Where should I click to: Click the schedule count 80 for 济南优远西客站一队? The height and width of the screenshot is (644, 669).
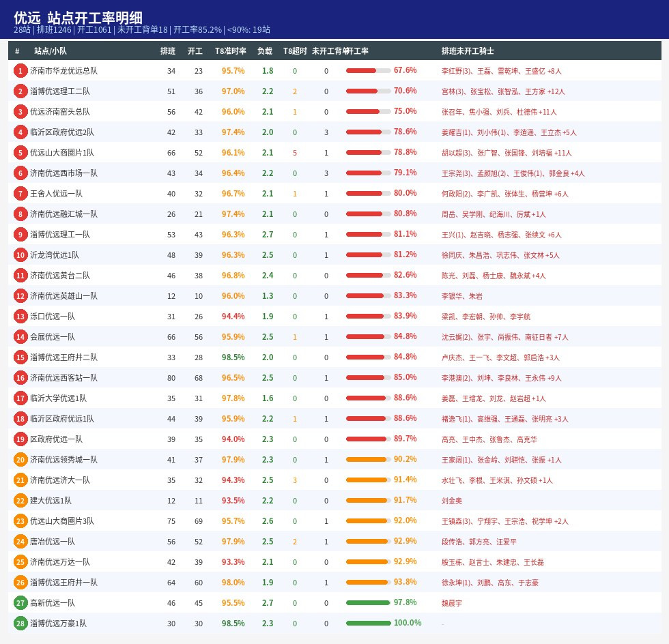pyautogui.click(x=171, y=378)
